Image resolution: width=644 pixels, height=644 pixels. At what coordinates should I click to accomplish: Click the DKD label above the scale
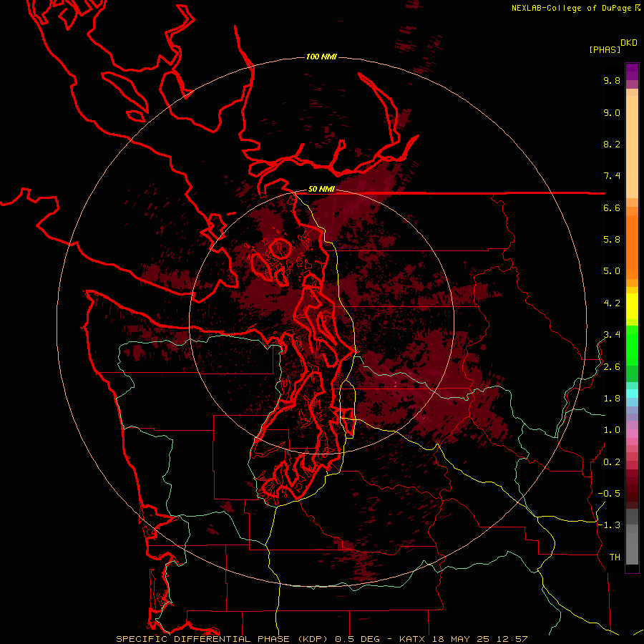pyautogui.click(x=629, y=43)
